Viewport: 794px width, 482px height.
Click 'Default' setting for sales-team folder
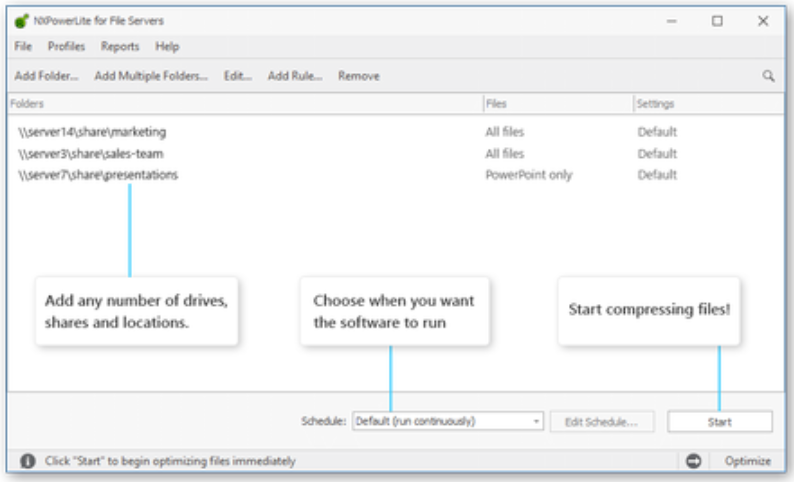(x=657, y=153)
